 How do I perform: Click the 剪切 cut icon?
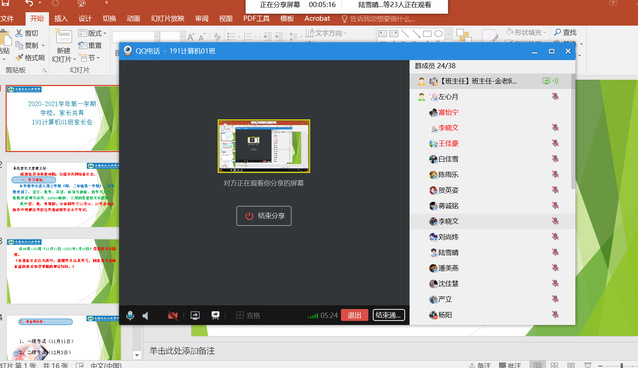pos(19,33)
